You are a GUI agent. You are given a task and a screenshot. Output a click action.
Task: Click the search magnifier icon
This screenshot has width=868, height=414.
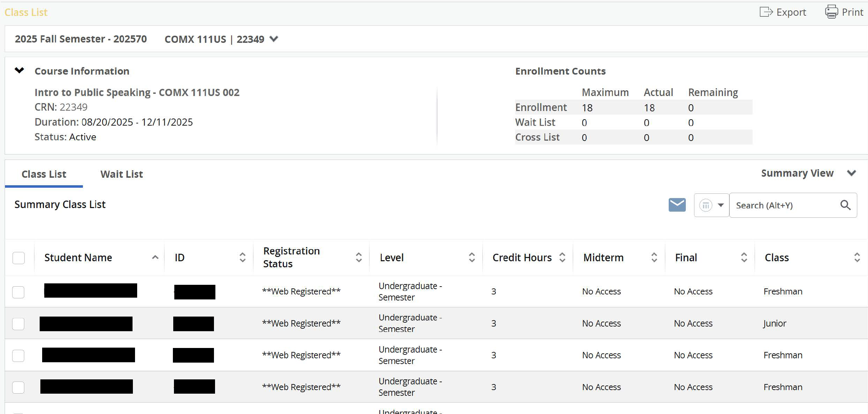(x=845, y=205)
